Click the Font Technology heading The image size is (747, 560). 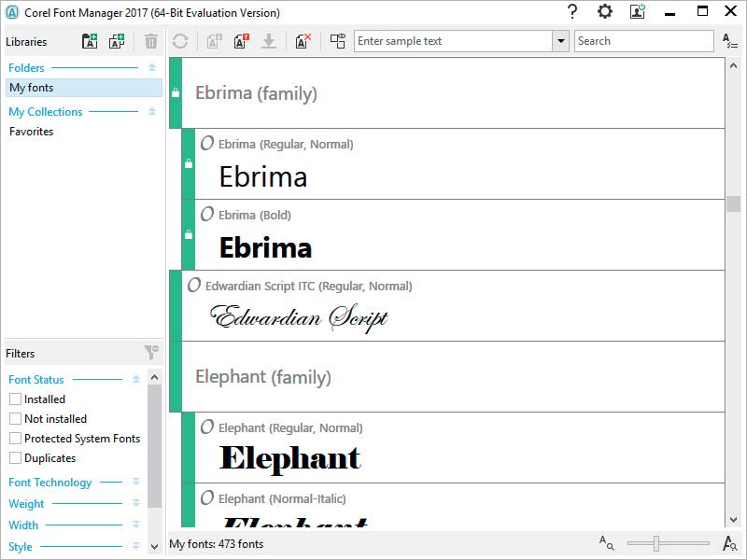50,483
